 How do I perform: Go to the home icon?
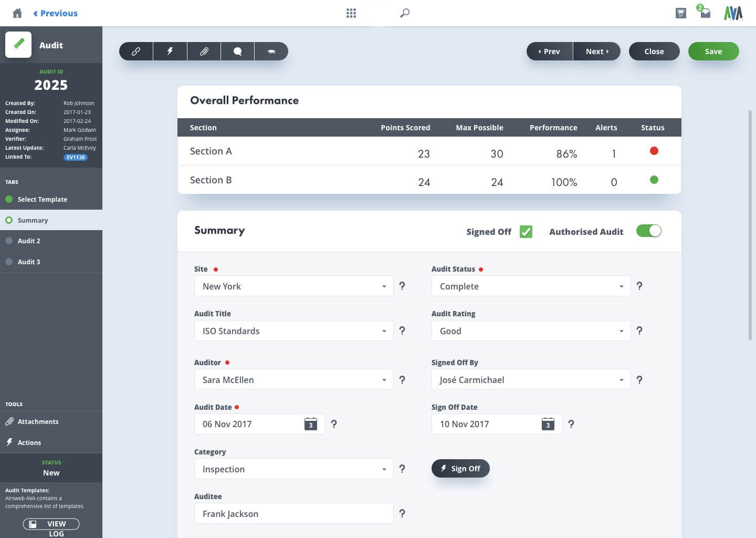(x=17, y=13)
